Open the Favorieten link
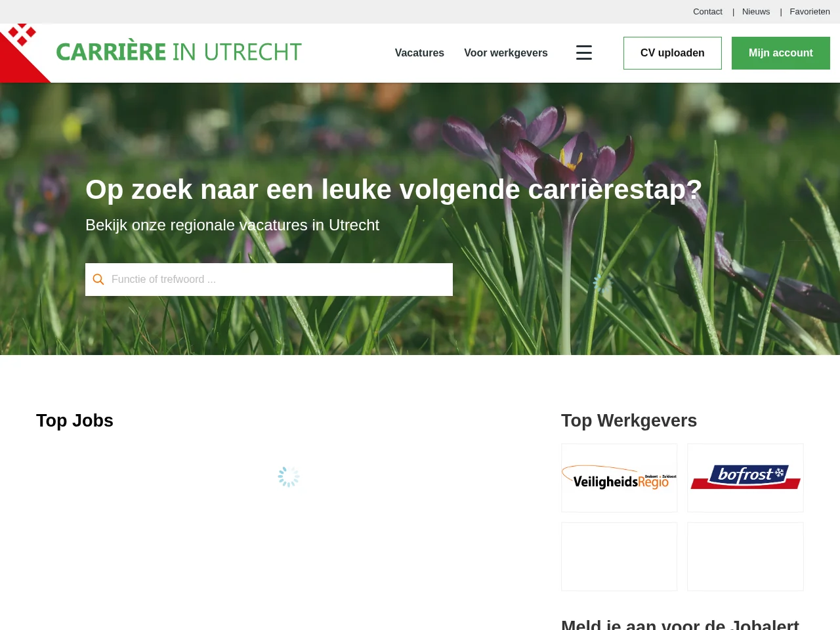The image size is (840, 630). point(810,12)
